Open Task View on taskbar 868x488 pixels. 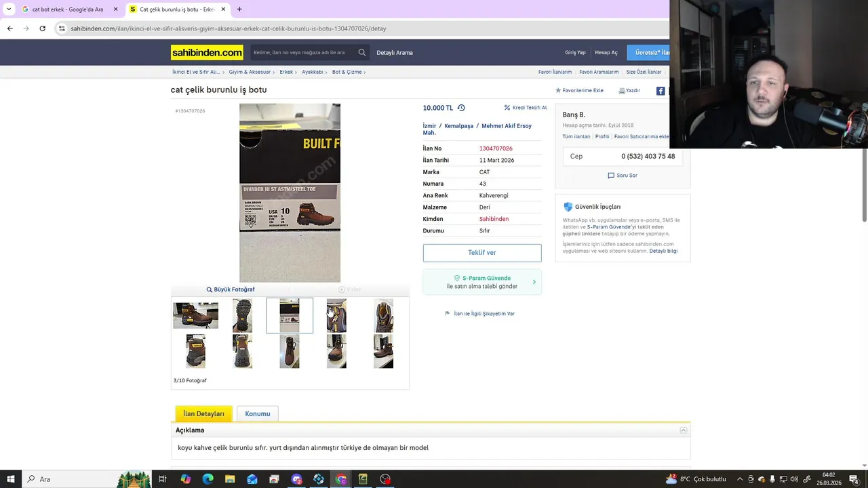[163, 479]
